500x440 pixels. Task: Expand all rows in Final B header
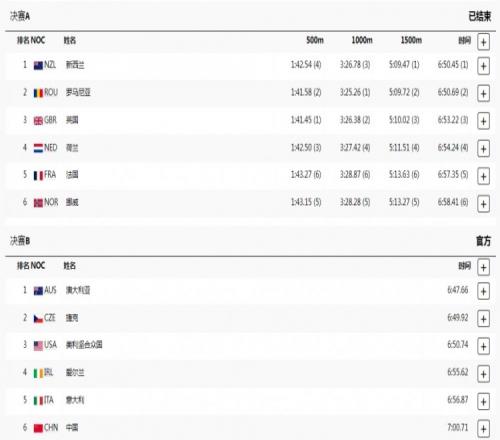(483, 267)
